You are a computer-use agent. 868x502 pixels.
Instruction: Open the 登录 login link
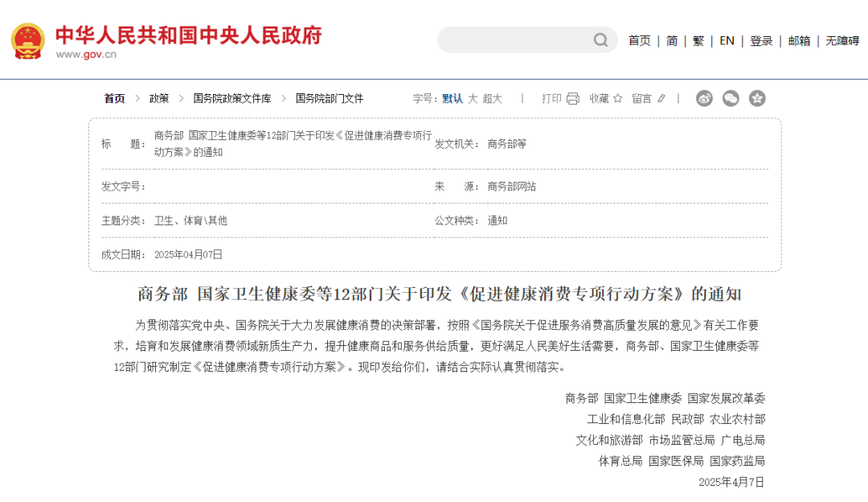tap(761, 41)
